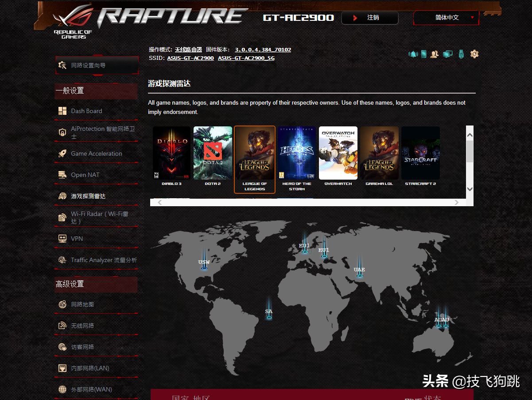Viewport: 532px width, 400px height.
Task: Click the game list scroll-down arrow
Action: pos(470,188)
